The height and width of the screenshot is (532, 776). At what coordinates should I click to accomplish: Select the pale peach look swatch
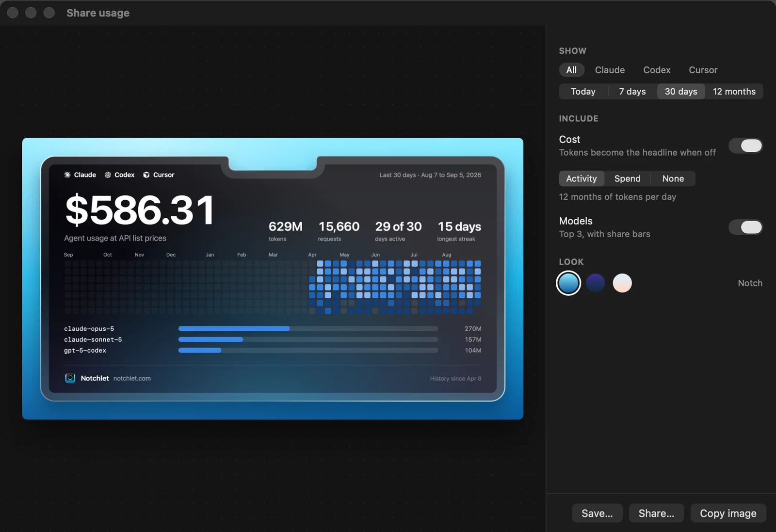click(622, 283)
